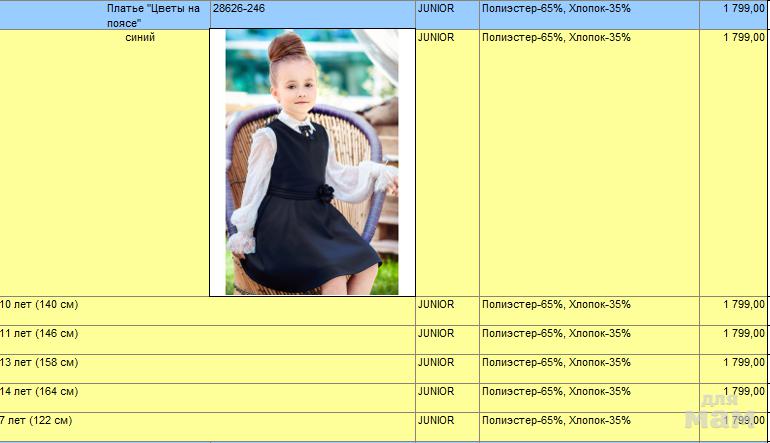
Task: Choose the "13 лет (158 см)" size cell
Action: [x=40, y=362]
